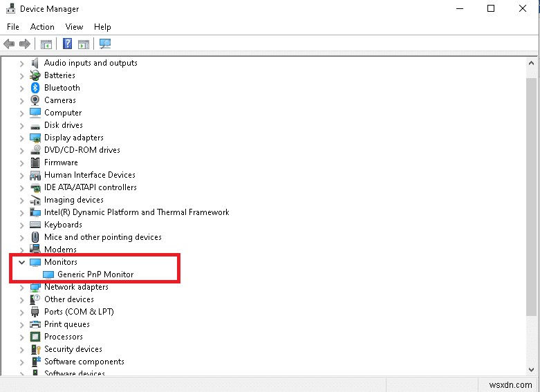Viewport: 540px width, 392px height.
Task: Open the File menu
Action: click(x=13, y=27)
